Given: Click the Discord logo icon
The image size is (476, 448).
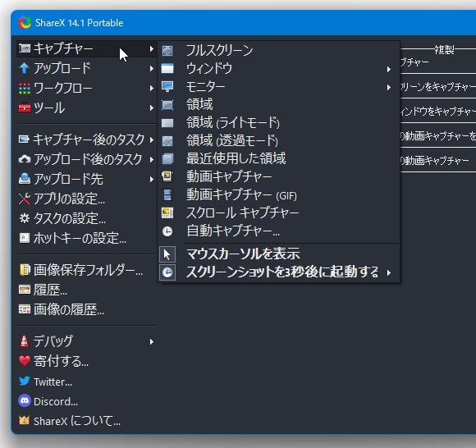Looking at the screenshot, I should (x=25, y=401).
